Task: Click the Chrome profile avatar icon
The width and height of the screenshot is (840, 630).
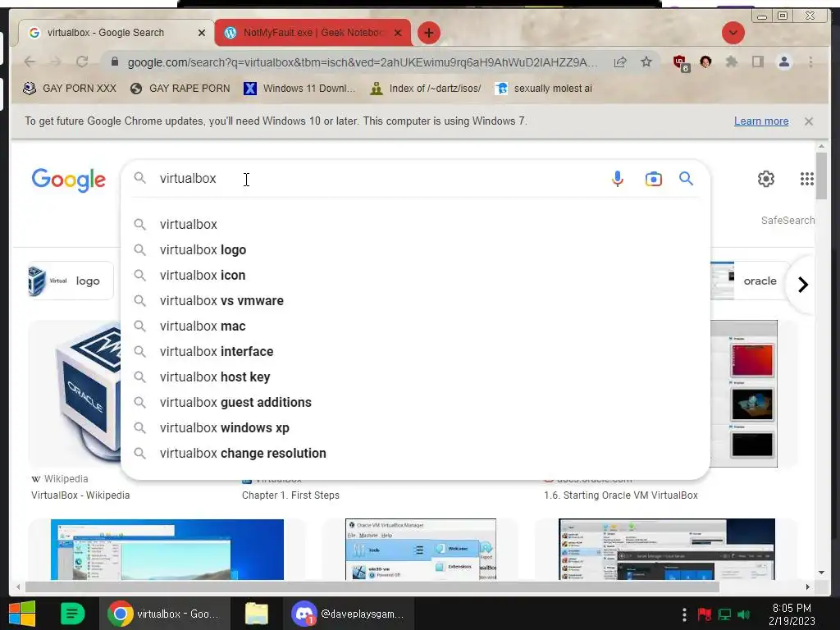Action: (783, 62)
